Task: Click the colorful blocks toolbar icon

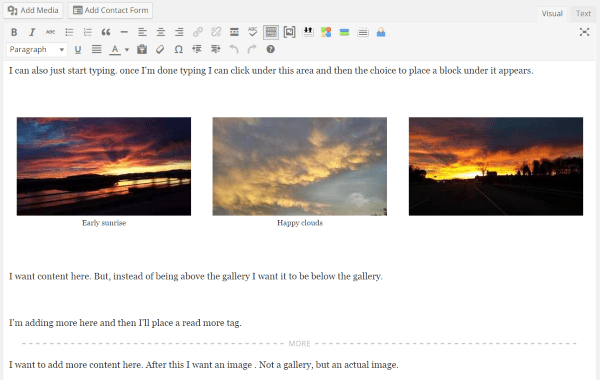Action: point(326,32)
